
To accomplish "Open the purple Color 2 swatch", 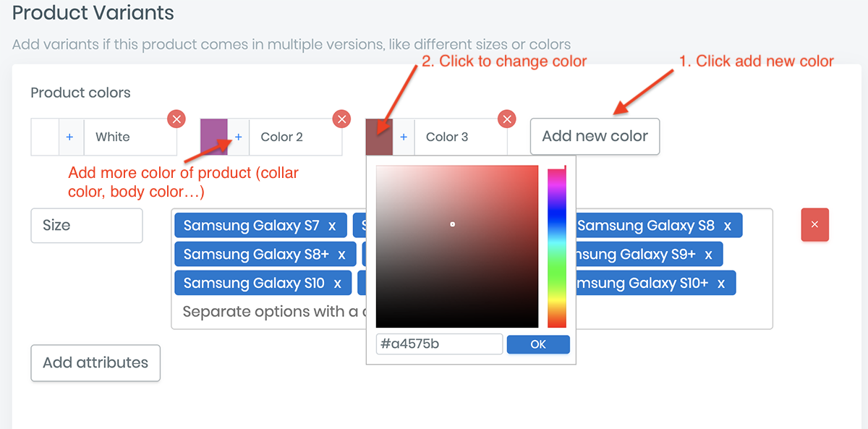I will tap(214, 137).
